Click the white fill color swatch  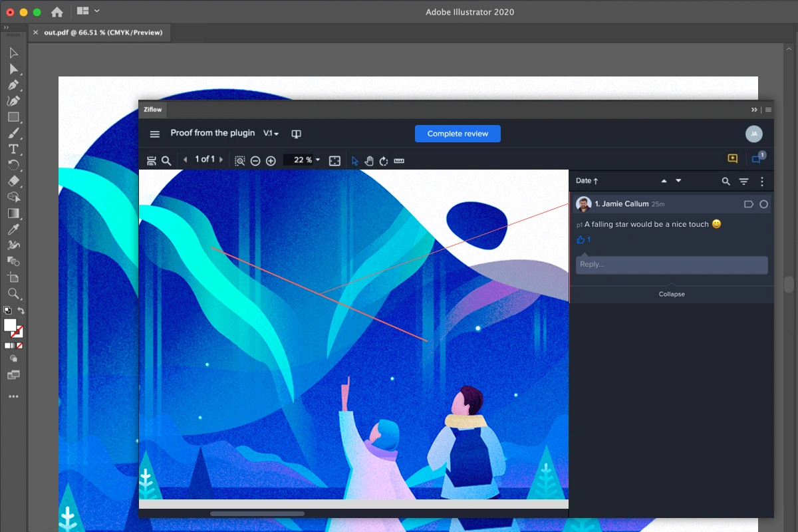(x=10, y=325)
